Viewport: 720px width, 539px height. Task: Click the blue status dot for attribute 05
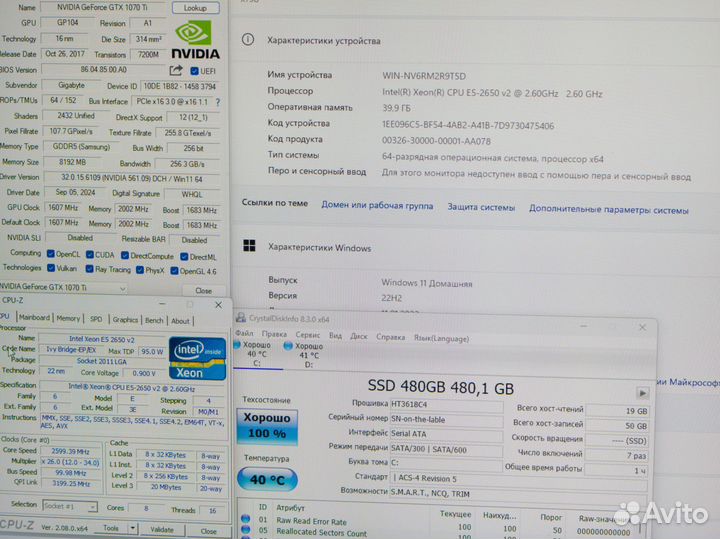pyautogui.click(x=246, y=530)
